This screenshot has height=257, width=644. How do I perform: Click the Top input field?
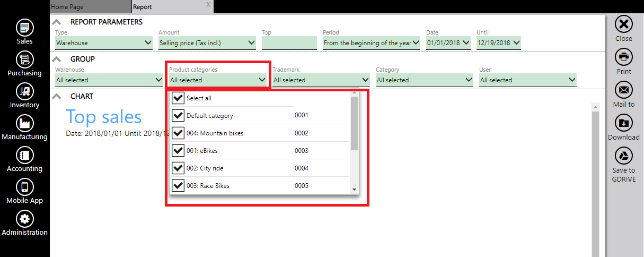tap(289, 43)
